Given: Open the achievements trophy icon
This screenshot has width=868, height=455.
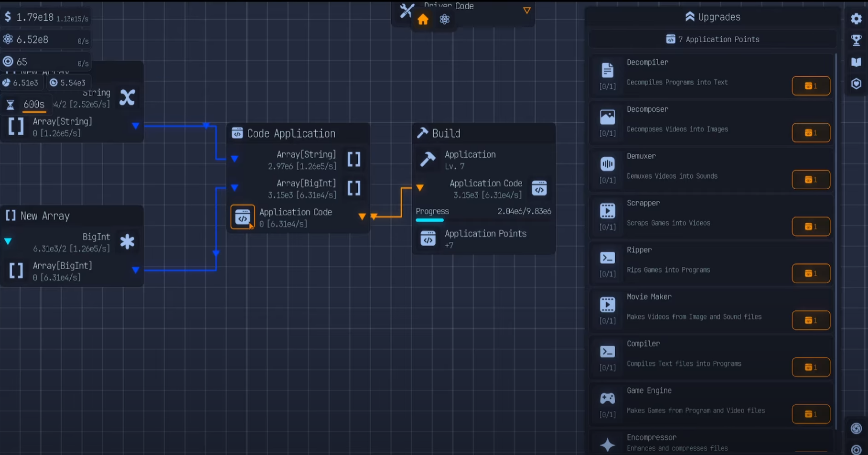Looking at the screenshot, I should coord(856,40).
